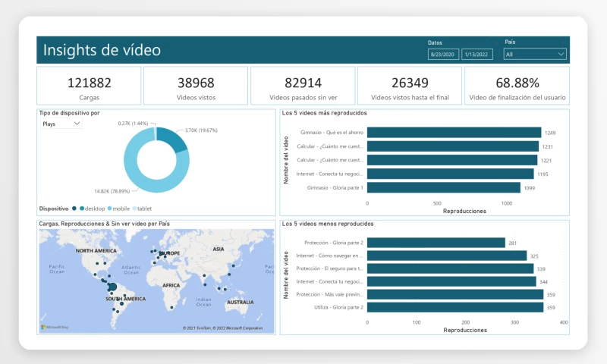Select the mobile legend color dot
The width and height of the screenshot is (607, 364).
coord(109,209)
